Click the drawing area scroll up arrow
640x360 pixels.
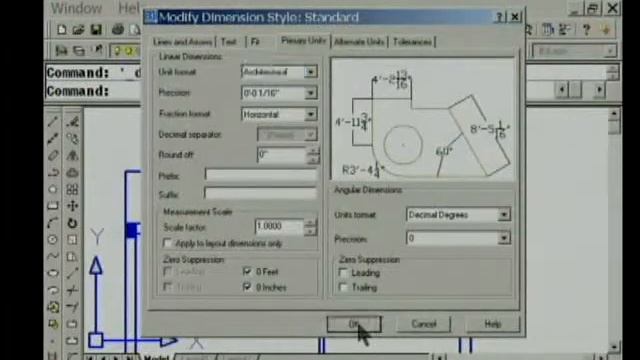click(614, 115)
